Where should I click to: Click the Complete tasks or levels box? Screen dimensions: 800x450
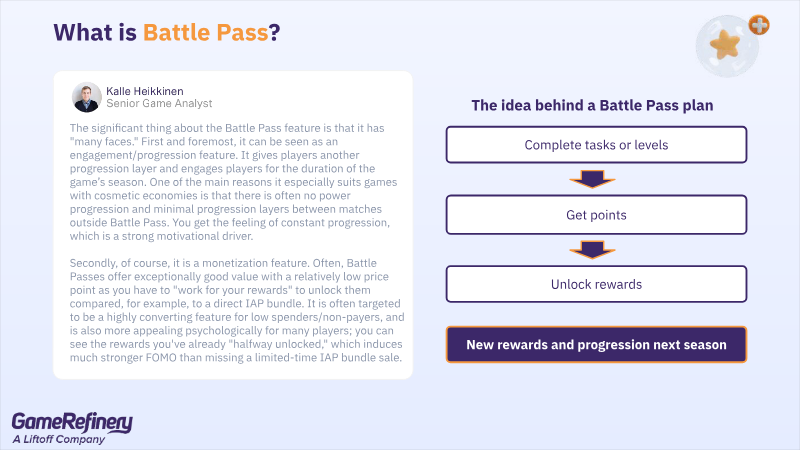point(596,145)
